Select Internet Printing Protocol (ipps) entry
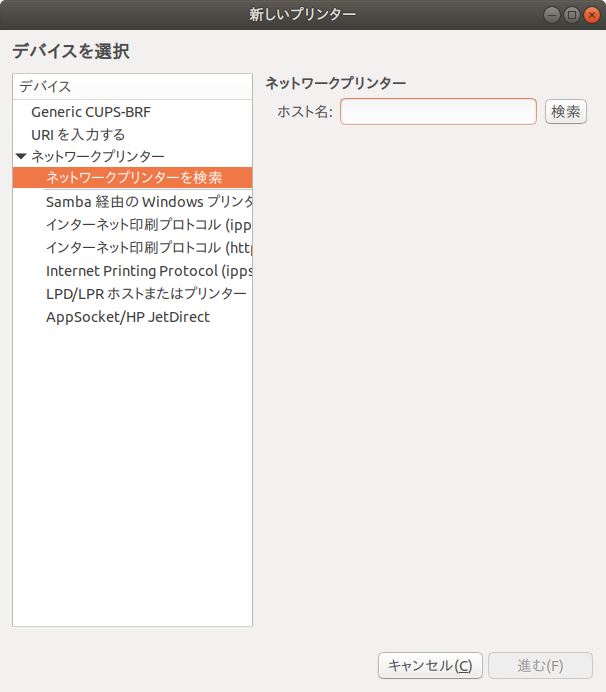 tap(132, 271)
